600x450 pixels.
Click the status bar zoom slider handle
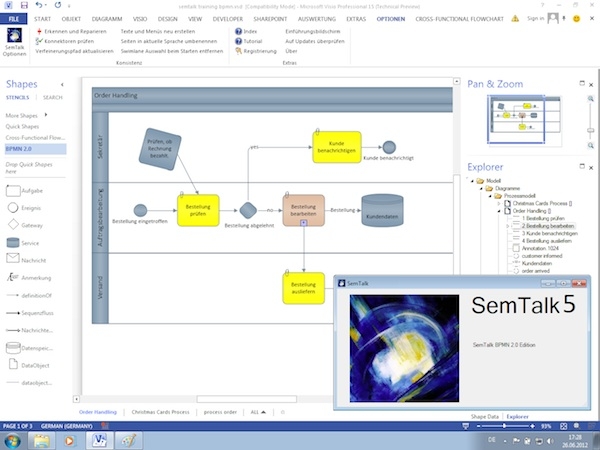(504, 426)
